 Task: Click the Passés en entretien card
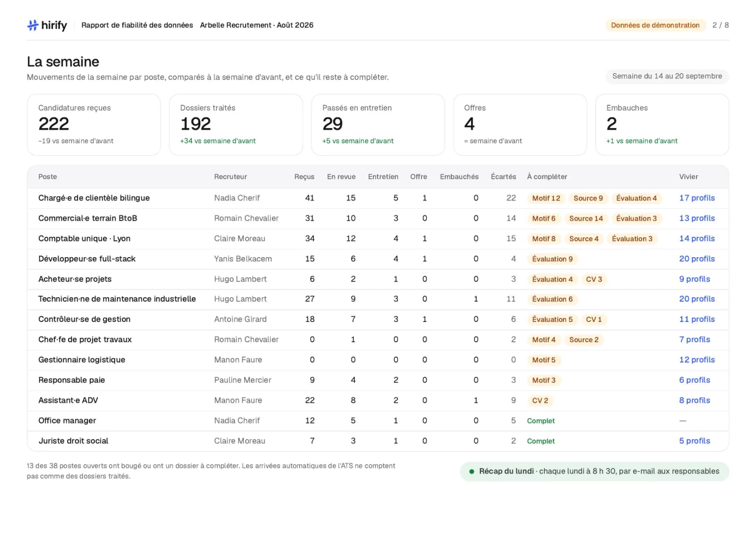(378, 125)
